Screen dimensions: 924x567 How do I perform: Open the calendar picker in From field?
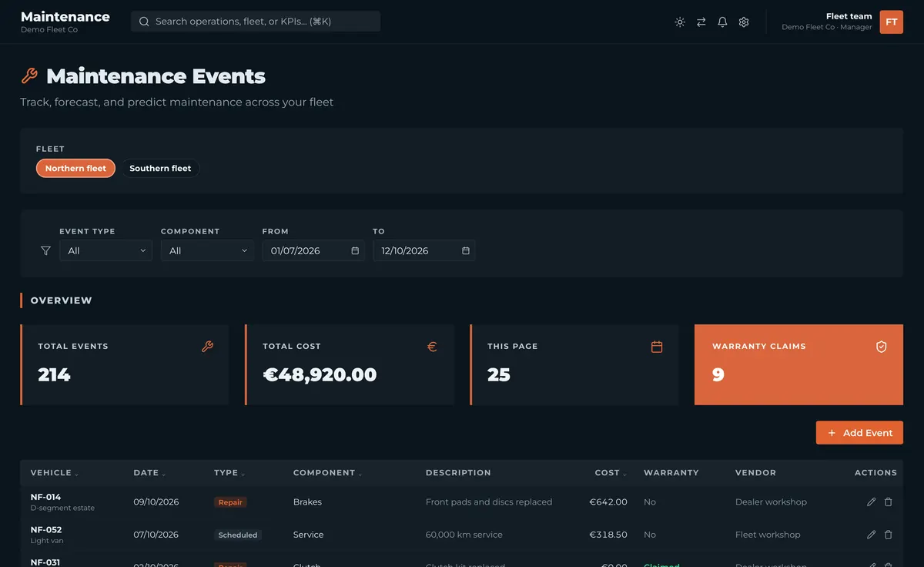[355, 251]
